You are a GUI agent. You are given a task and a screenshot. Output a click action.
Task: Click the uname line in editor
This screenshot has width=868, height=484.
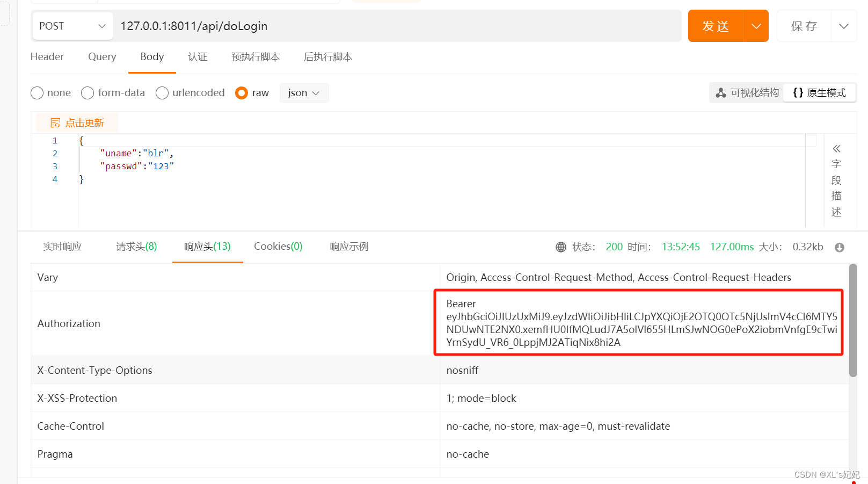tap(137, 153)
